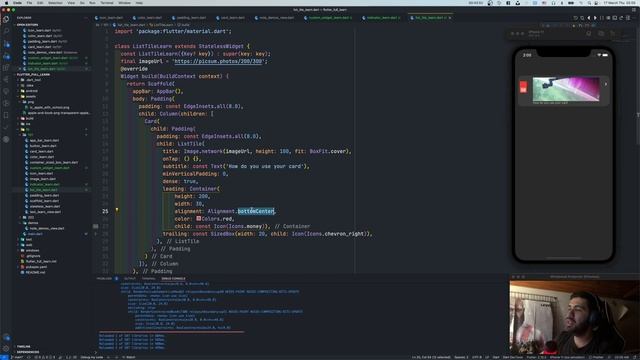This screenshot has width=640, height=360.
Task: Open scaffold_learn.dart in file tree
Action: coord(44,201)
